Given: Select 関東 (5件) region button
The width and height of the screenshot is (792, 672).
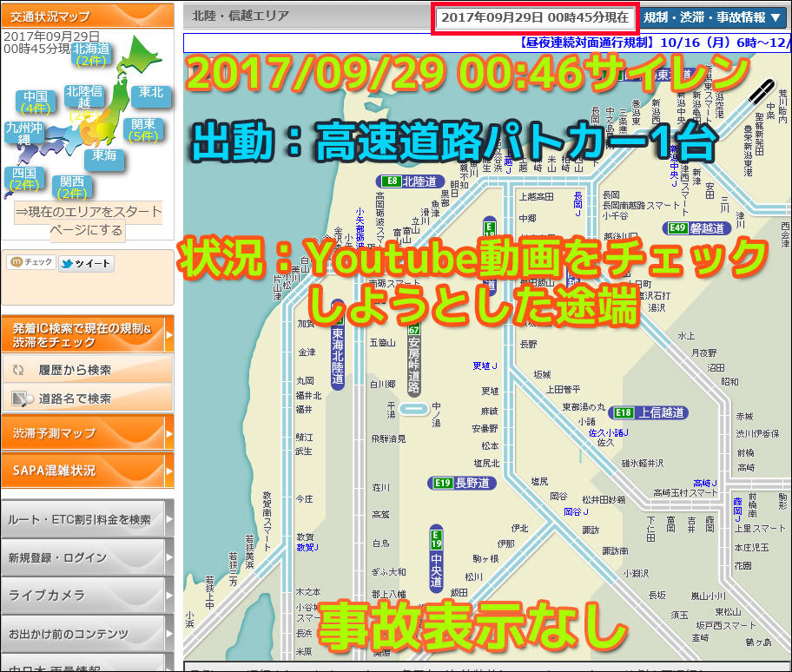Looking at the screenshot, I should (x=143, y=130).
